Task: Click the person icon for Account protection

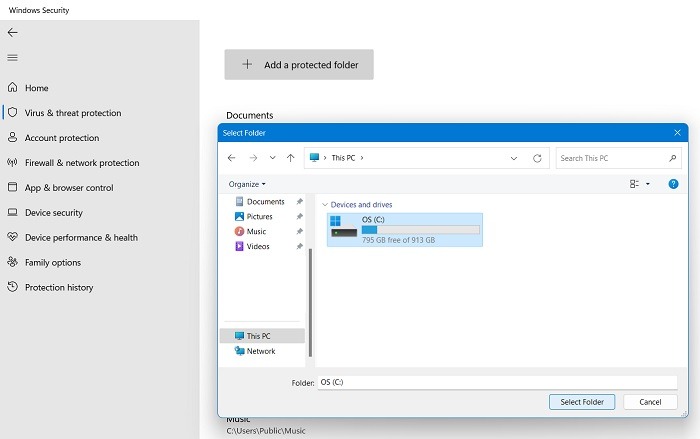Action: tap(12, 137)
